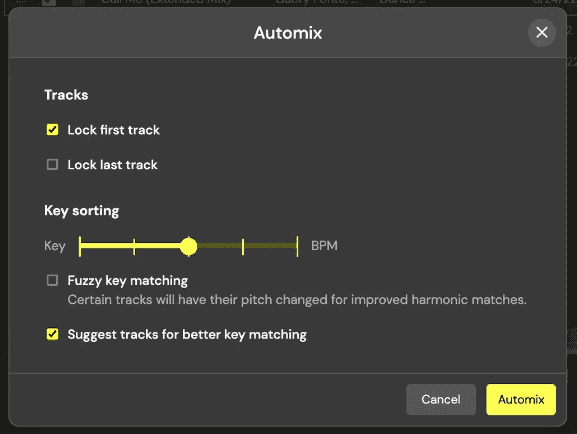Viewport: 577px width, 434px height.
Task: Click the "Suggest tracks for better key matching" label
Action: 187,335
